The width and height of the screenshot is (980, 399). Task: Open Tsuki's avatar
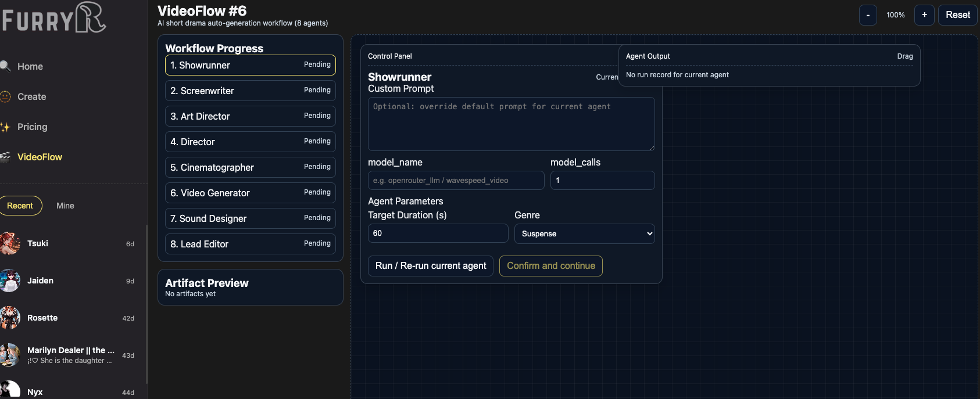pyautogui.click(x=10, y=243)
